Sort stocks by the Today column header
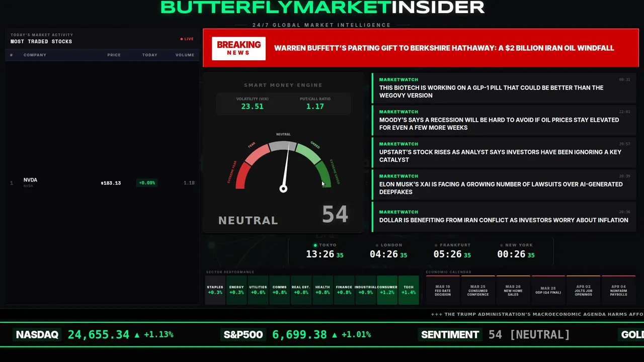 coord(149,55)
